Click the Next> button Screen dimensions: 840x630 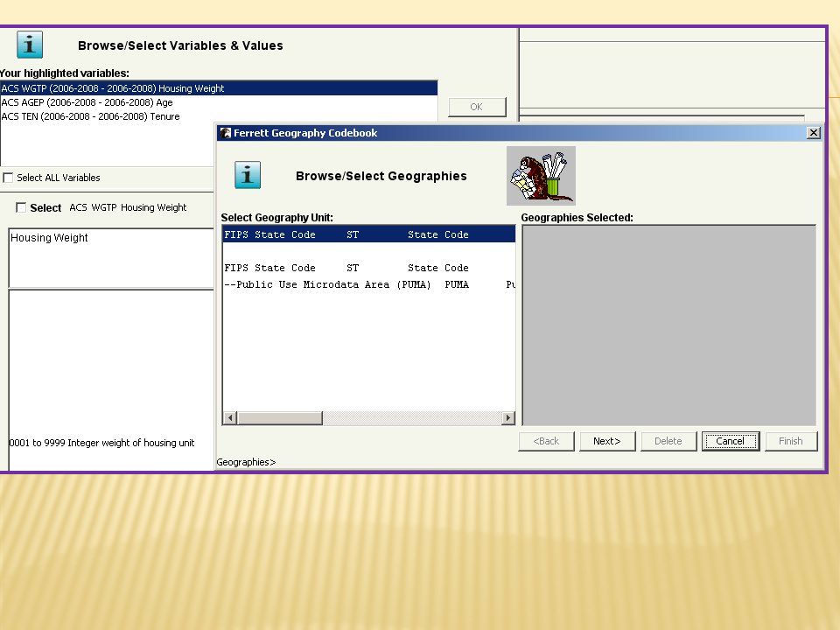point(607,441)
